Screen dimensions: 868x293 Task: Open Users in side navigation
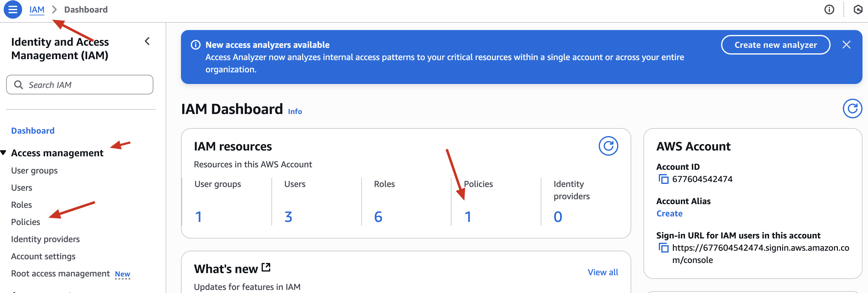click(21, 188)
